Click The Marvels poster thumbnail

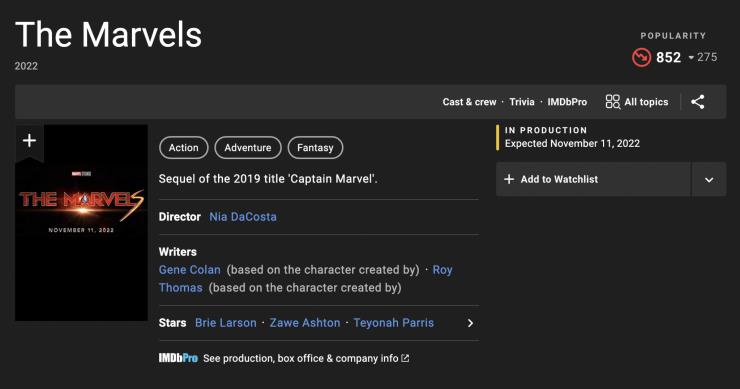[81, 223]
